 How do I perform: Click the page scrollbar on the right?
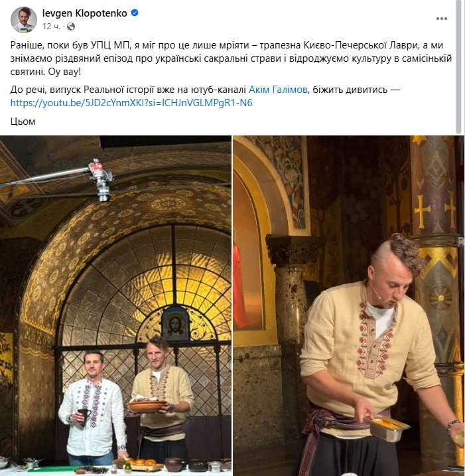[458, 67]
